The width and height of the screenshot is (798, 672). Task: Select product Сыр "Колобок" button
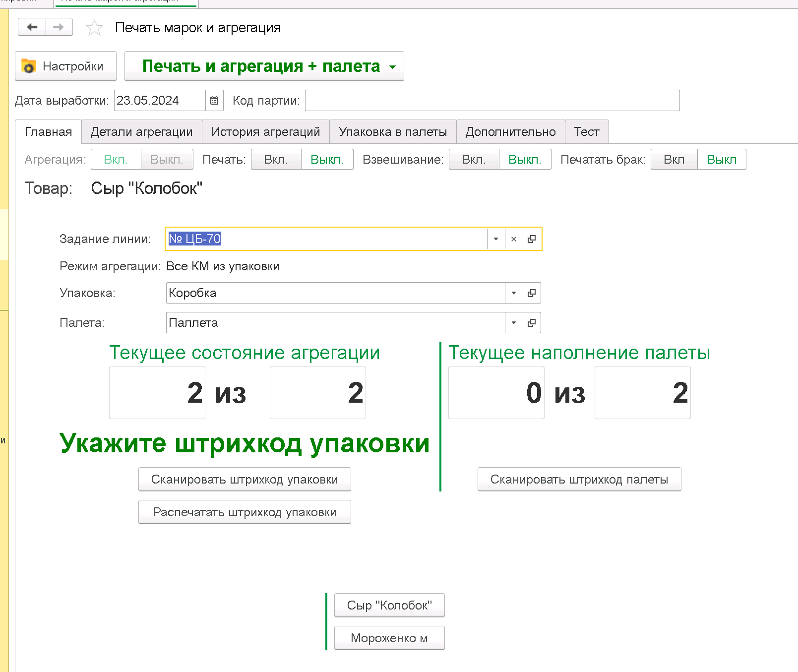tap(389, 606)
